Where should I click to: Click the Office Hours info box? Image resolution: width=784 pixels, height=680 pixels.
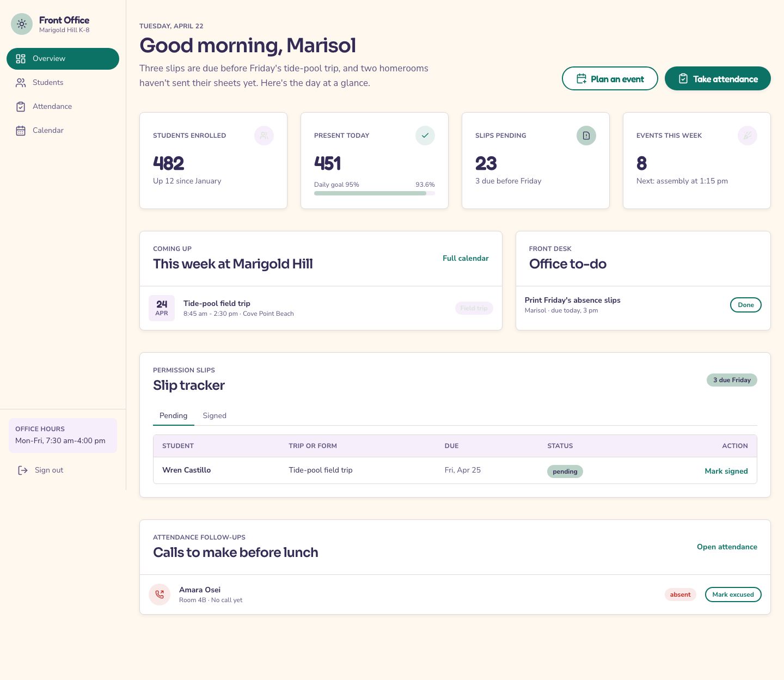63,436
